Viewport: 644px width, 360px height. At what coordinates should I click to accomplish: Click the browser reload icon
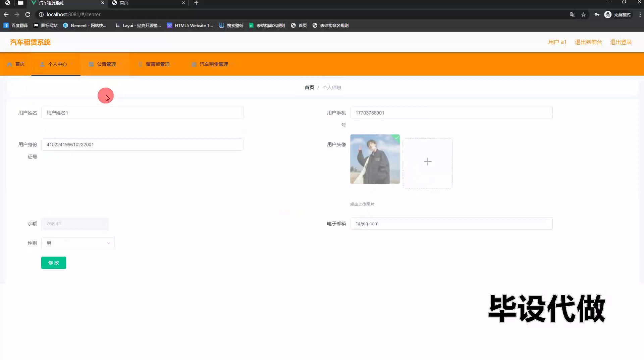[28, 14]
